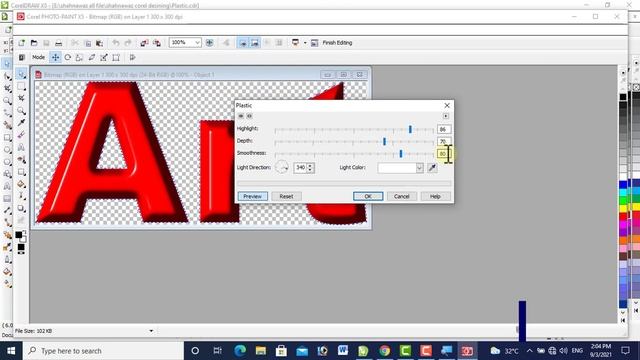This screenshot has width=640, height=360.
Task: Click the Light Direction dial
Action: tap(282, 167)
